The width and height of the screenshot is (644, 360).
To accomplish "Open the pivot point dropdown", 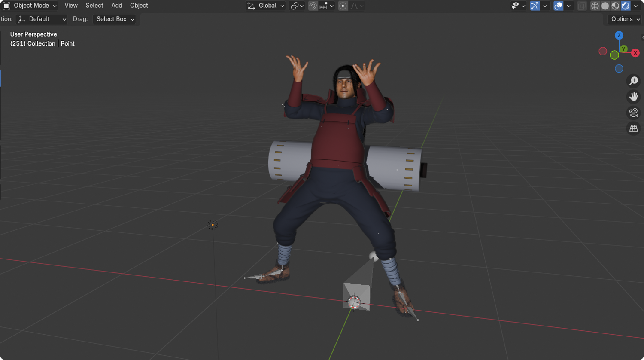I will point(297,6).
